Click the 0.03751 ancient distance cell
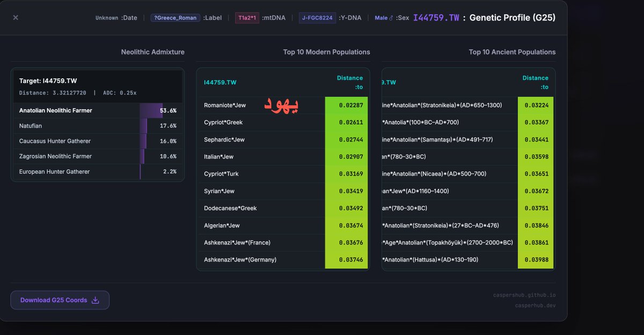The height and width of the screenshot is (335, 644). pos(536,208)
